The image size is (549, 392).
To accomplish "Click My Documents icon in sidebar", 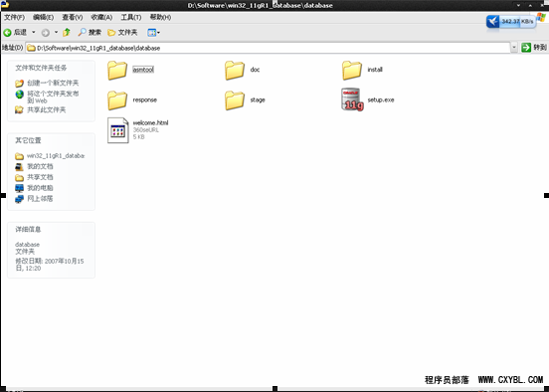I will coord(19,167).
